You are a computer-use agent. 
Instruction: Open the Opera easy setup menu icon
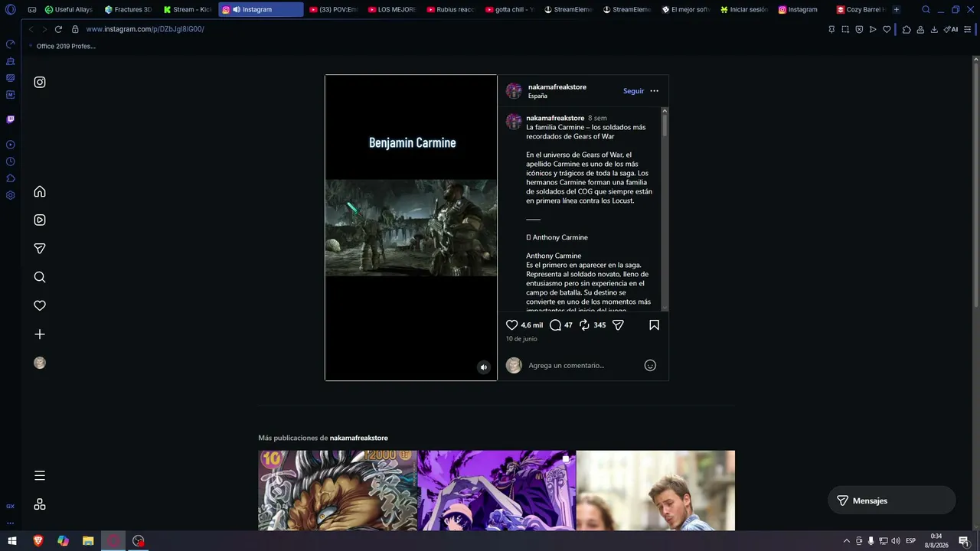[x=968, y=29]
